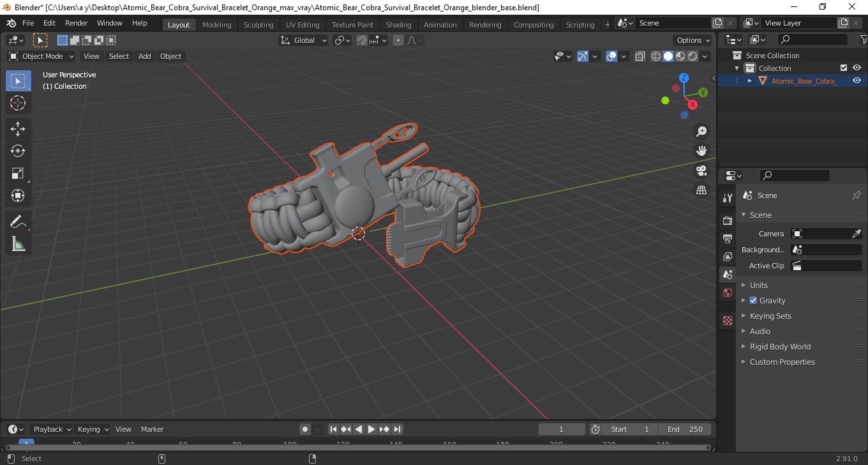Screen dimensions: 868x465
Task: Switch to the UV Editing workspace tab
Action: [303, 25]
